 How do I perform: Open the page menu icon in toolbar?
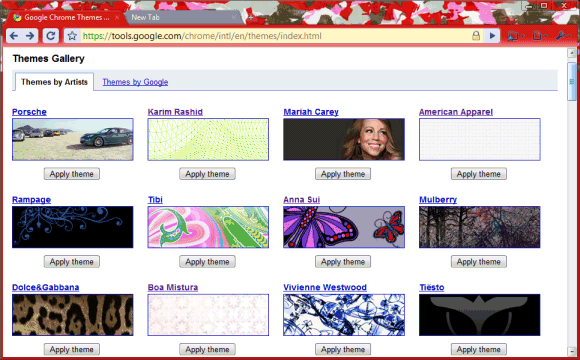click(x=539, y=36)
